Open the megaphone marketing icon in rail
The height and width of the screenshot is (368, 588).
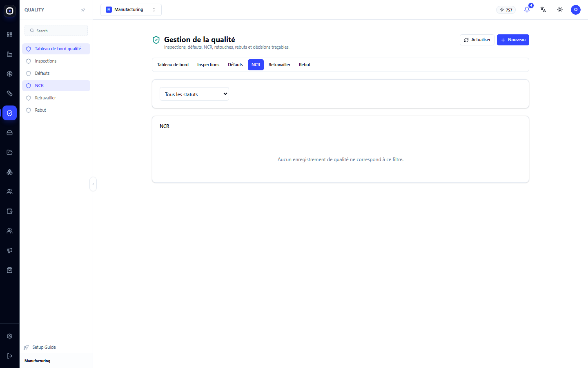[x=10, y=251]
